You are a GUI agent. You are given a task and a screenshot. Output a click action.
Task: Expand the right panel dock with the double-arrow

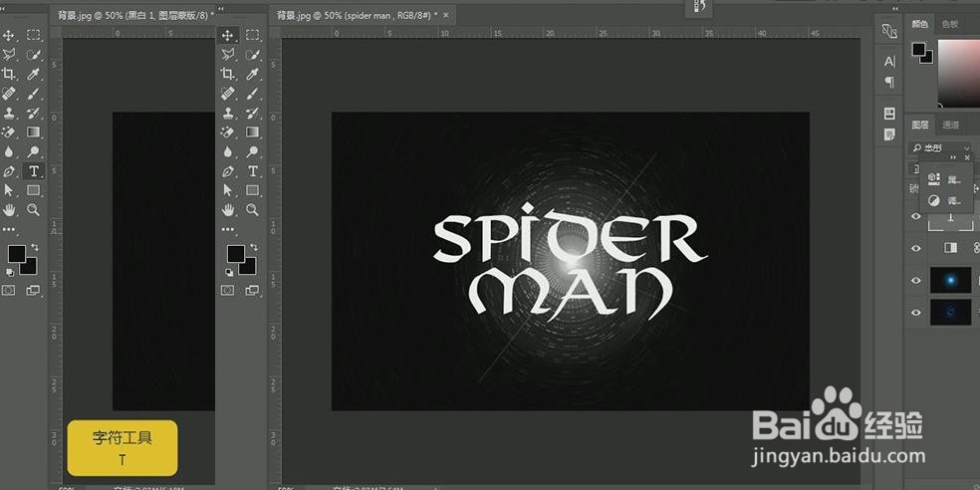tap(895, 8)
